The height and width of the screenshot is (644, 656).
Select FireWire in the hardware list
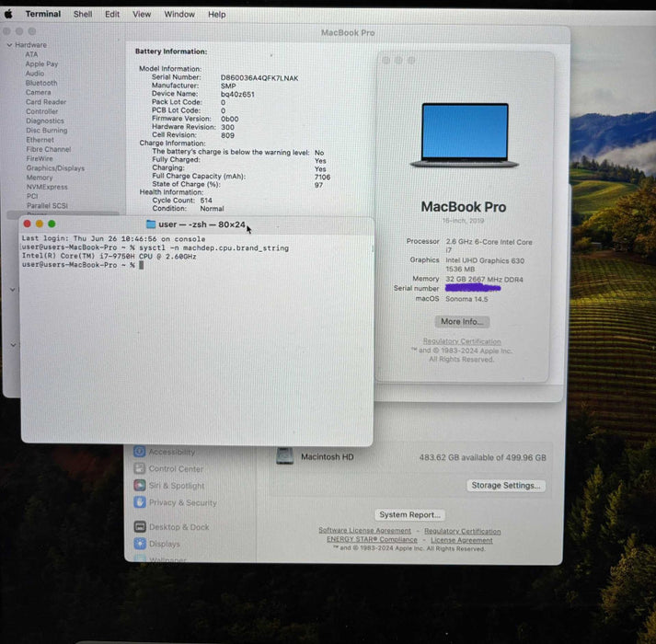pyautogui.click(x=40, y=158)
